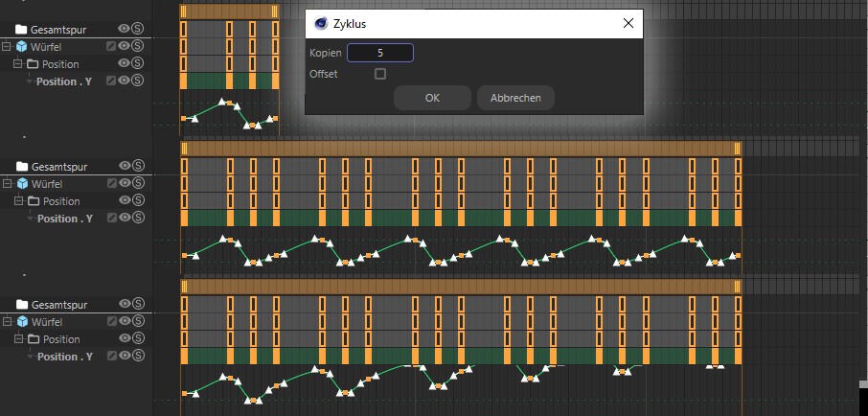The width and height of the screenshot is (868, 416).
Task: Collapse the middle Position folder node
Action: click(x=17, y=200)
